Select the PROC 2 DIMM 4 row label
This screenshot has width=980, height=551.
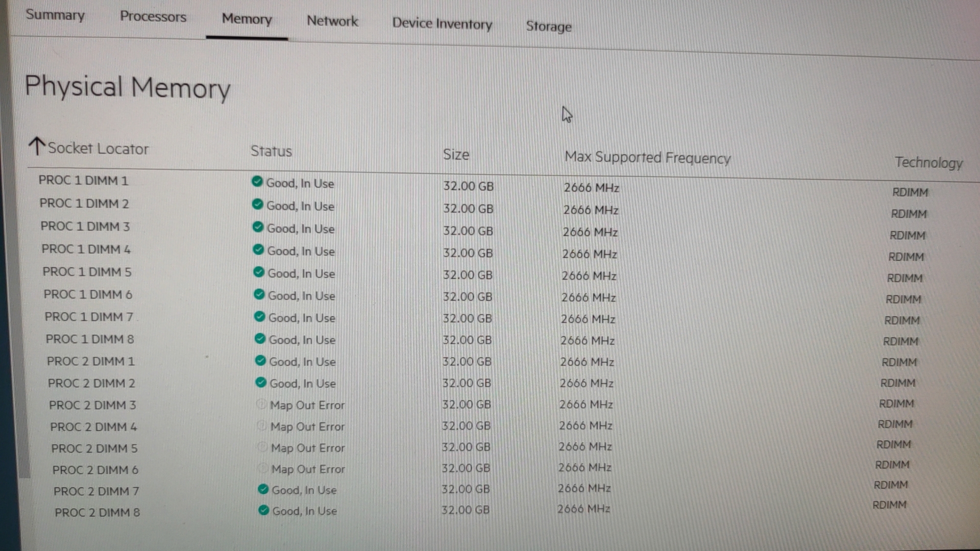93,427
